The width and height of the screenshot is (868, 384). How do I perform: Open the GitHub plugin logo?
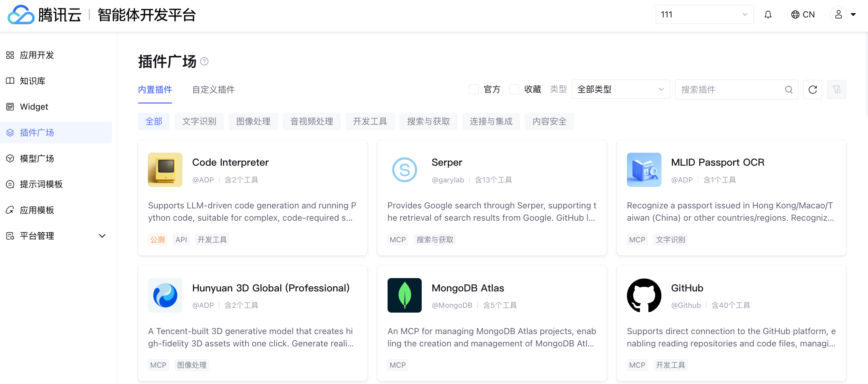tap(644, 295)
